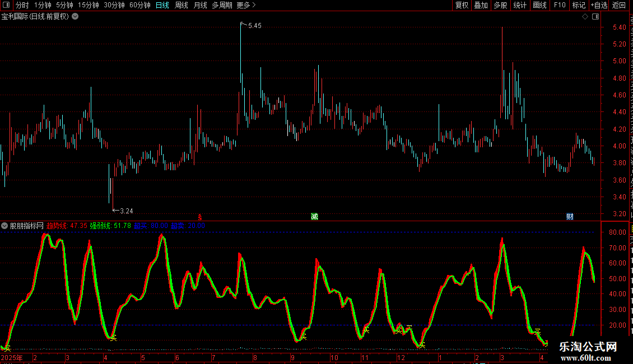Click the 复权 button
Viewport: 633px width, 364px height.
[x=462, y=5]
